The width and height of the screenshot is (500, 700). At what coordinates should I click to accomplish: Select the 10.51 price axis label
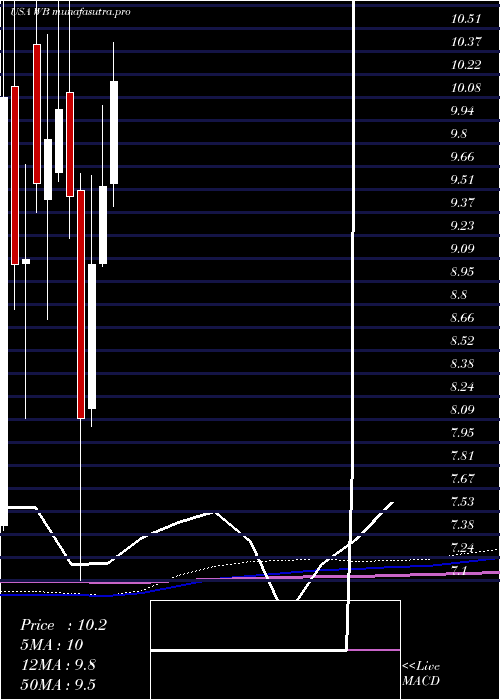pyautogui.click(x=466, y=19)
